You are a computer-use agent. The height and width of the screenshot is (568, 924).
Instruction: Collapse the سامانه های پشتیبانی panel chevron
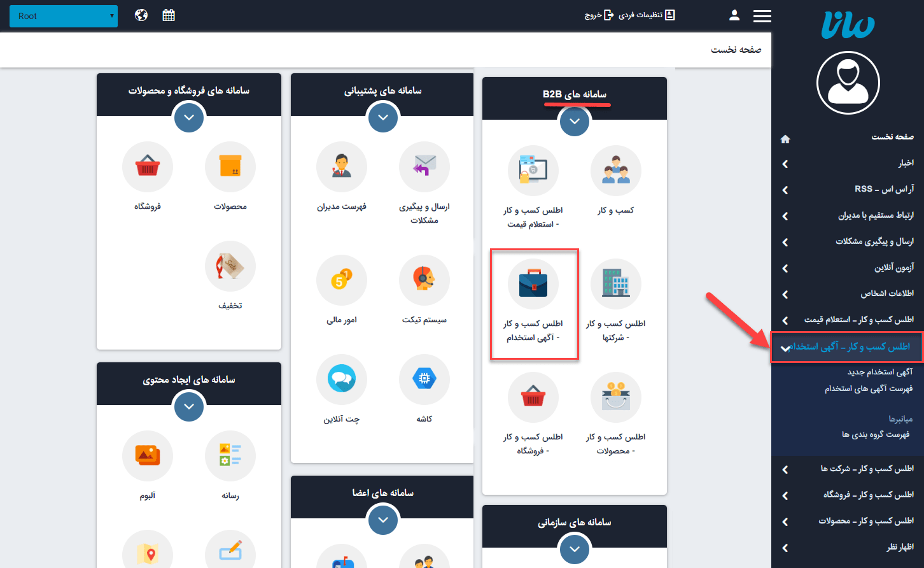382,118
